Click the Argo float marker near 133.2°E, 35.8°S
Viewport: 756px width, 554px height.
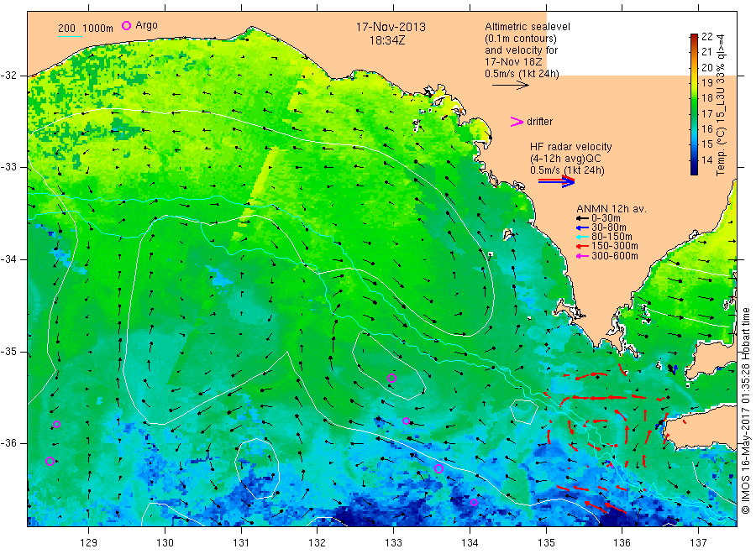click(406, 421)
